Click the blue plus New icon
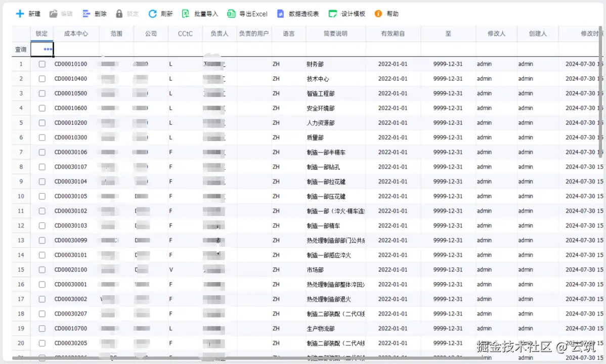 click(x=20, y=14)
